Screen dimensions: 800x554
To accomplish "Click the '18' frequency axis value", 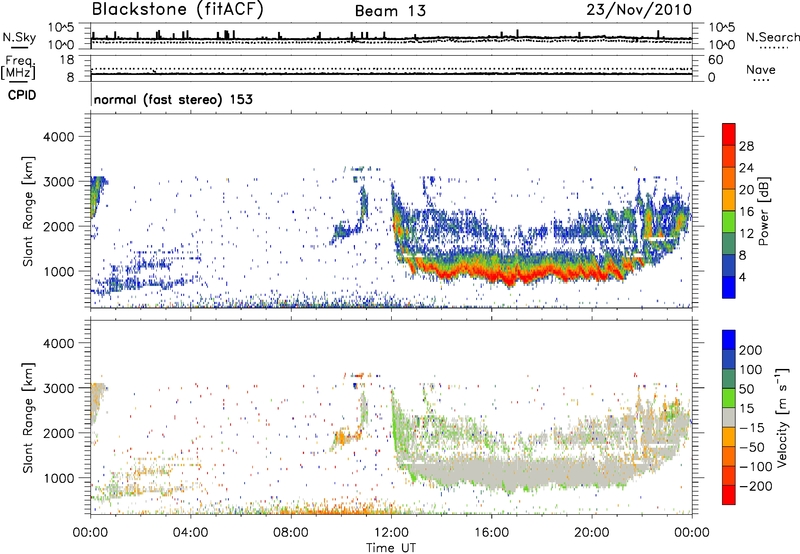I will coord(67,60).
